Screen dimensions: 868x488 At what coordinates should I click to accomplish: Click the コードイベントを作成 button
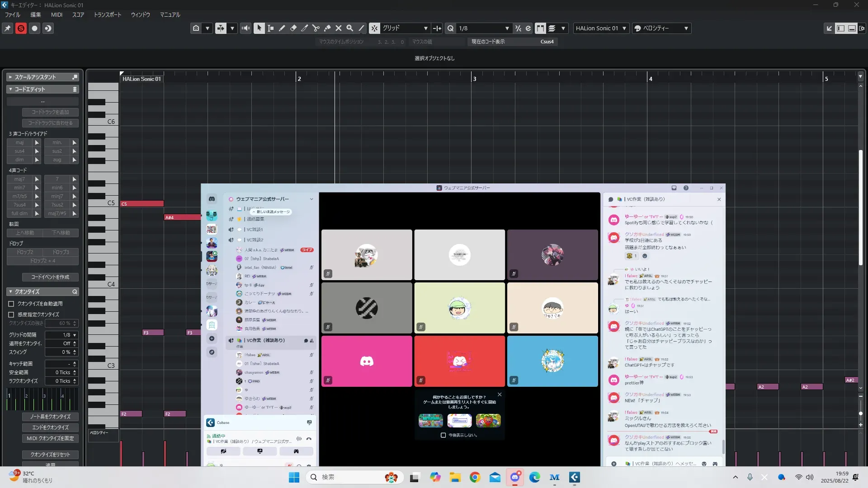coord(50,277)
